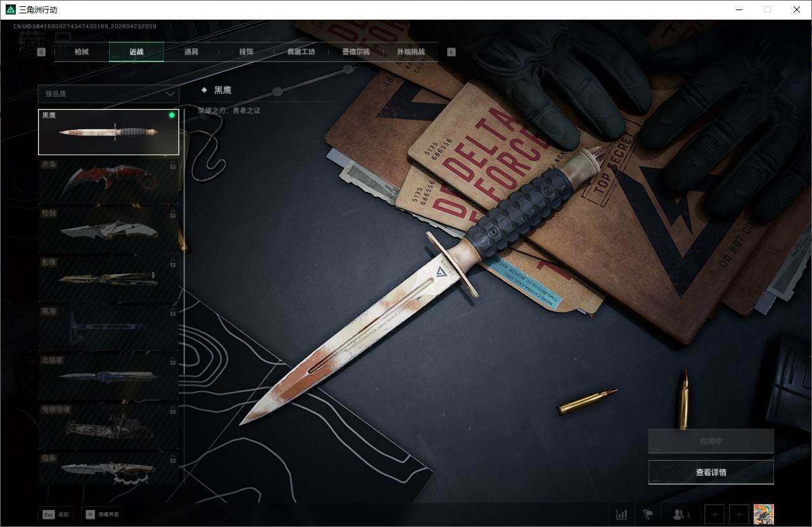Select the 影锋 knife thumbnail
The width and height of the screenshot is (812, 527).
tap(108, 279)
